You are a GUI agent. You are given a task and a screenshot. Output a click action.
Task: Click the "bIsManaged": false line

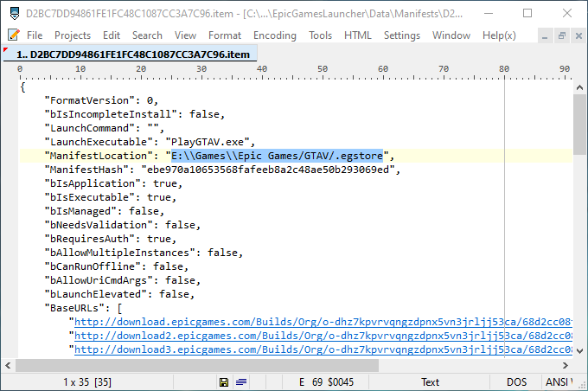pyautogui.click(x=105, y=211)
